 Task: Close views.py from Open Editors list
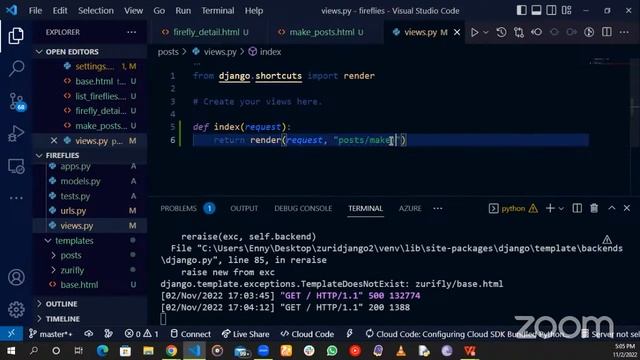pyautogui.click(x=54, y=141)
